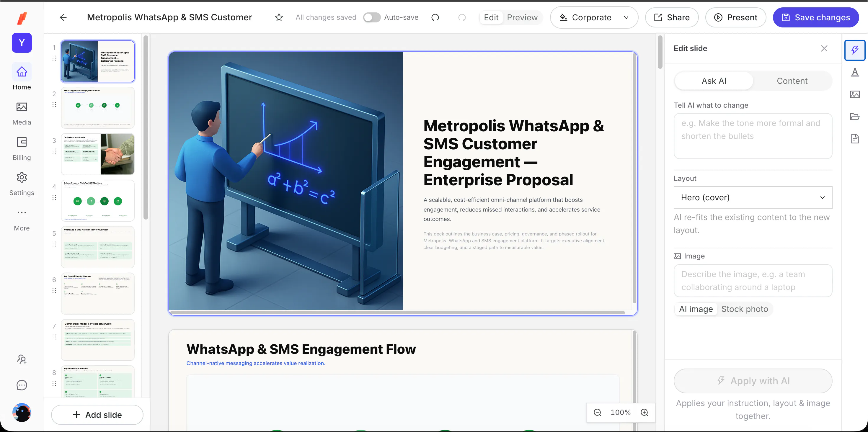
Task: Open the folder panel icon on the right rail
Action: (x=855, y=117)
